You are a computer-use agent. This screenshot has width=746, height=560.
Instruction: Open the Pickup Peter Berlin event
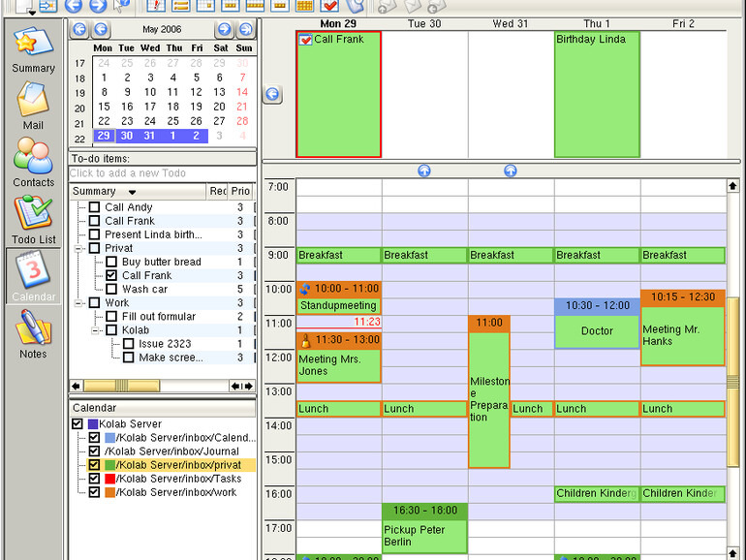(x=425, y=528)
